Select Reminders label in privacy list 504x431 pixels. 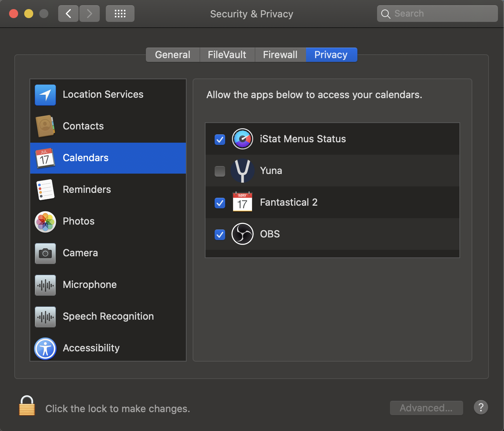pos(87,189)
